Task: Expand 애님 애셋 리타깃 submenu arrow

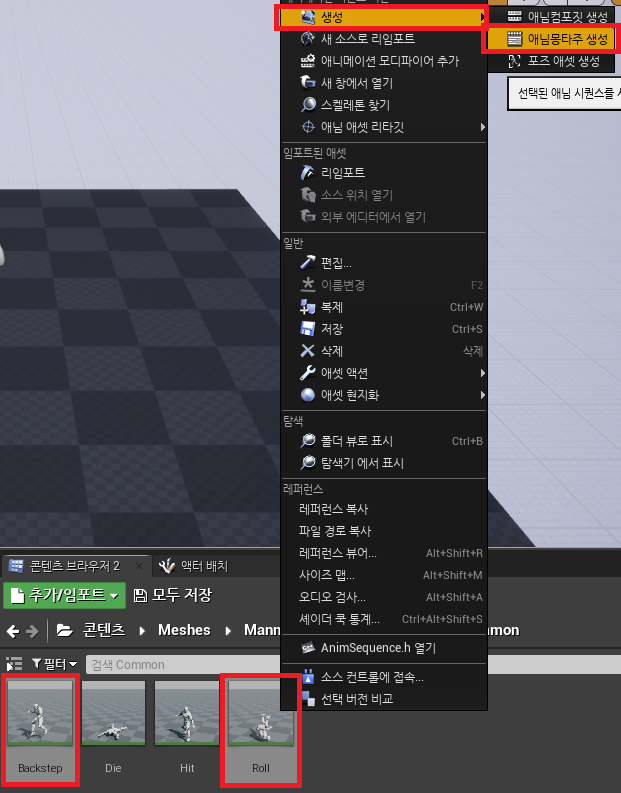Action: [483, 127]
